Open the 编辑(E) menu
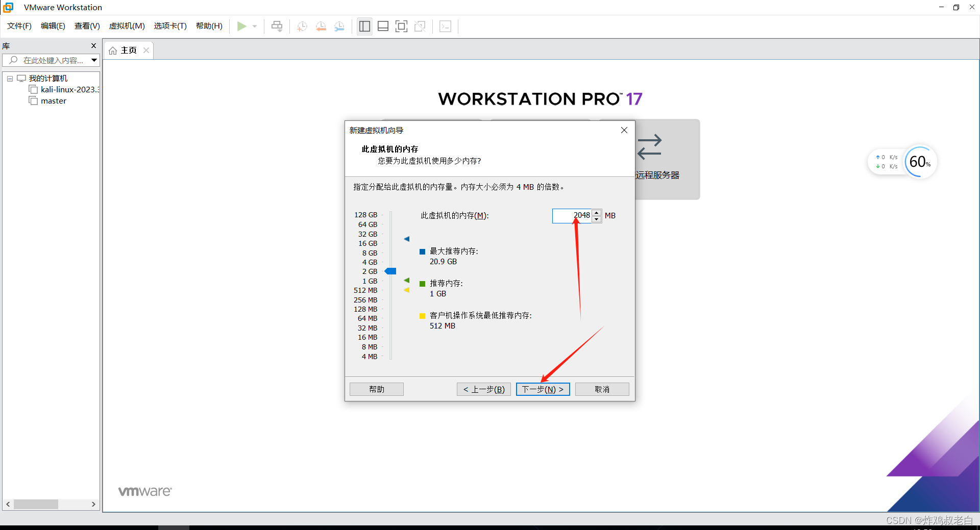 click(x=53, y=26)
